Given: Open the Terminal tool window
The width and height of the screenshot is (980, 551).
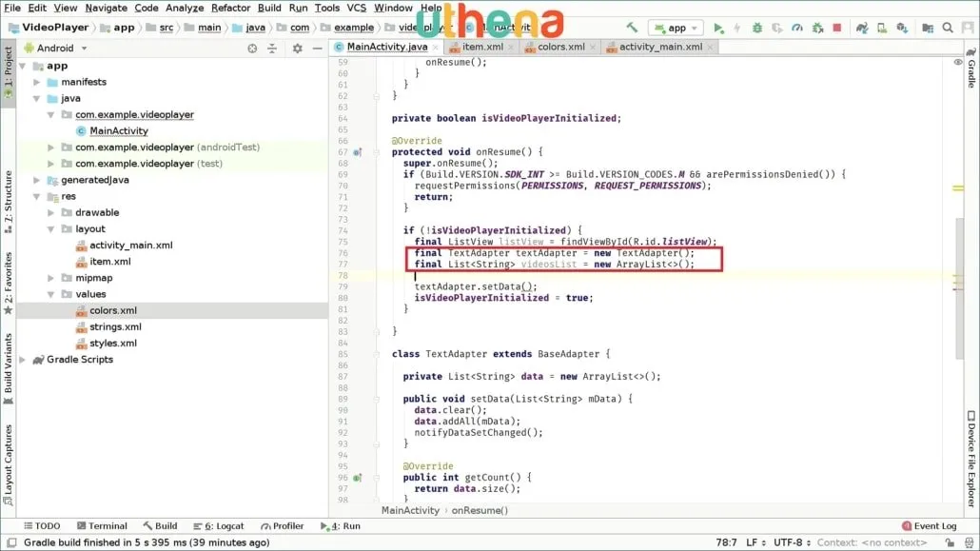Looking at the screenshot, I should [102, 526].
